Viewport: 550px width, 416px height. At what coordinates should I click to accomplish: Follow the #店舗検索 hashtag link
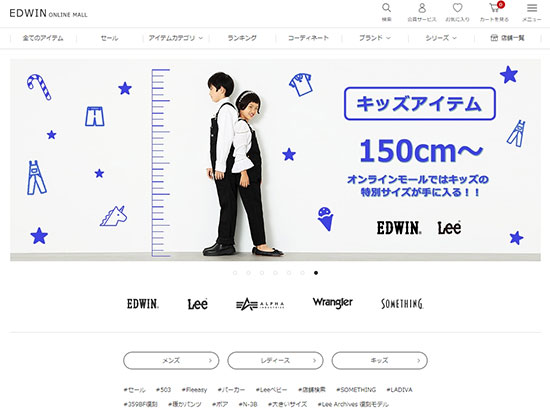pos(312,390)
